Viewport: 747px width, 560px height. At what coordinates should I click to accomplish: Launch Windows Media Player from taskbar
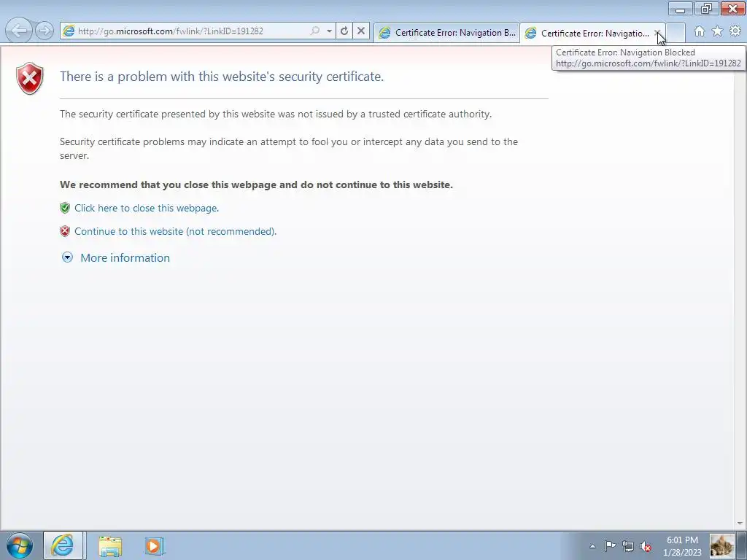(x=155, y=546)
